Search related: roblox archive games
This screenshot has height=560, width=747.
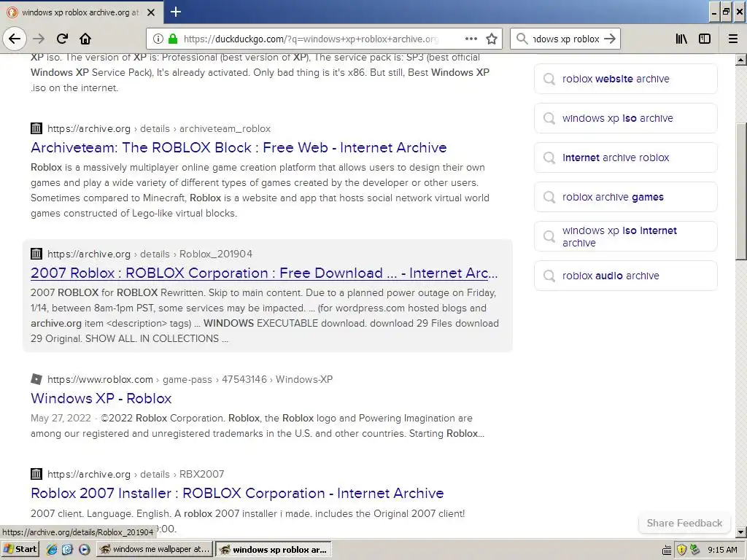pos(625,197)
